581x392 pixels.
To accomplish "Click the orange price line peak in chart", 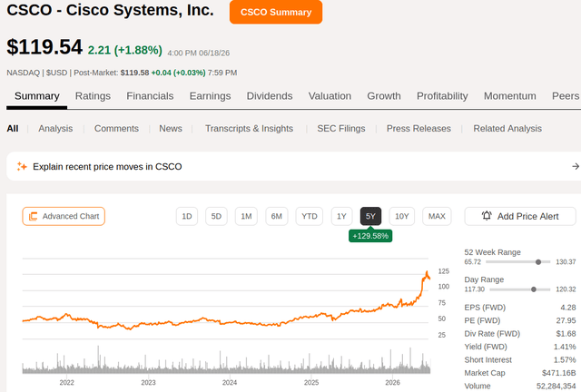I will tap(427, 273).
